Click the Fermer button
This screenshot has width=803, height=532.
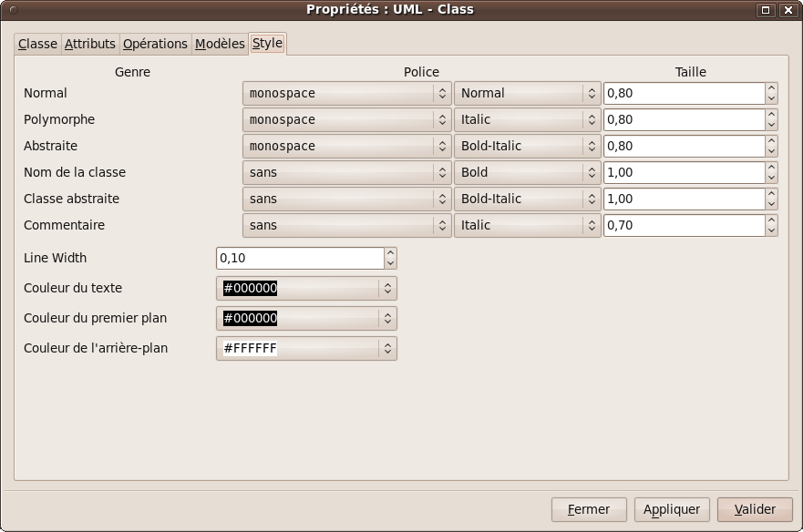(588, 509)
